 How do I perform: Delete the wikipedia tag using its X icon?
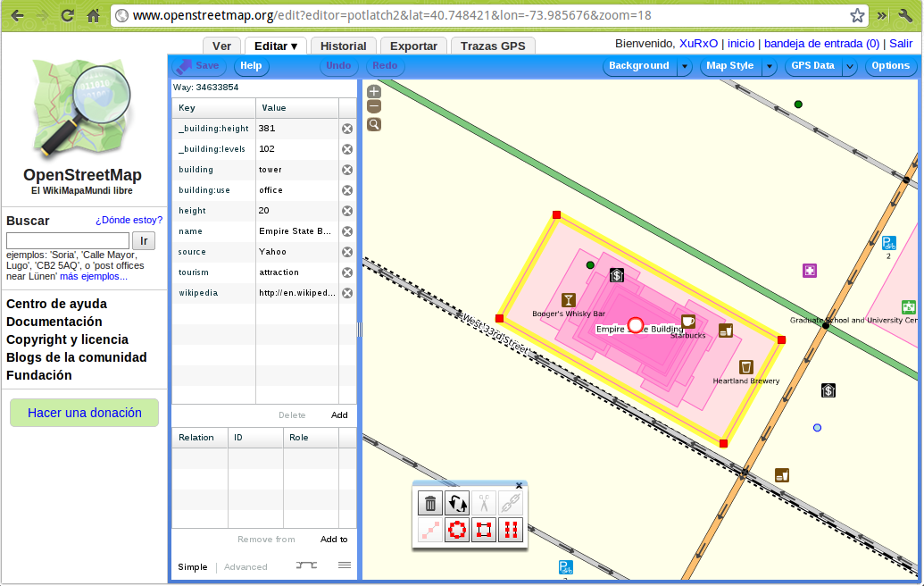347,293
